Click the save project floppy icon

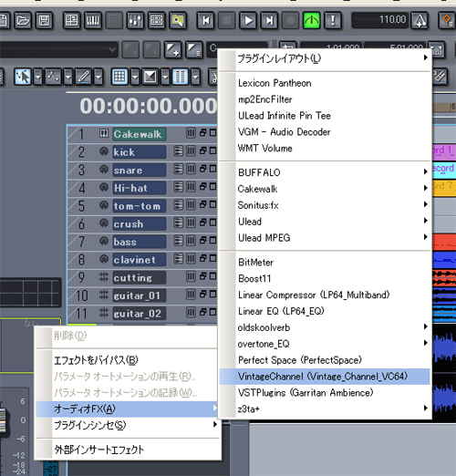(x=44, y=20)
